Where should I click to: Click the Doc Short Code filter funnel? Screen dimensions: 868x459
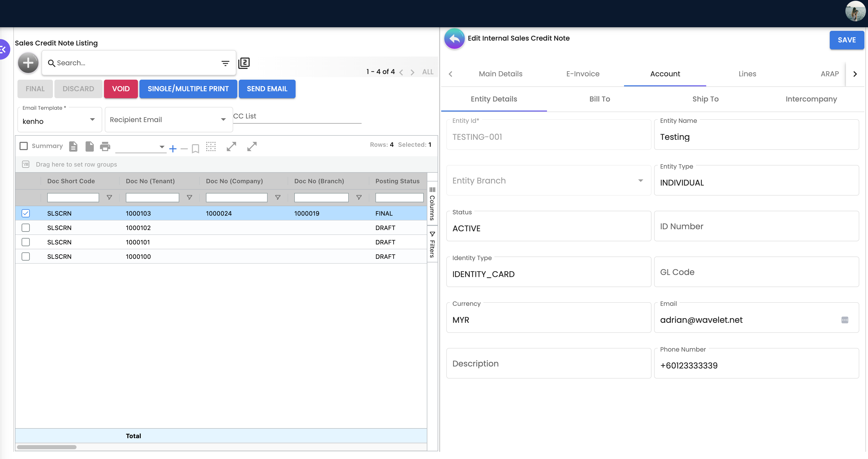coord(109,197)
